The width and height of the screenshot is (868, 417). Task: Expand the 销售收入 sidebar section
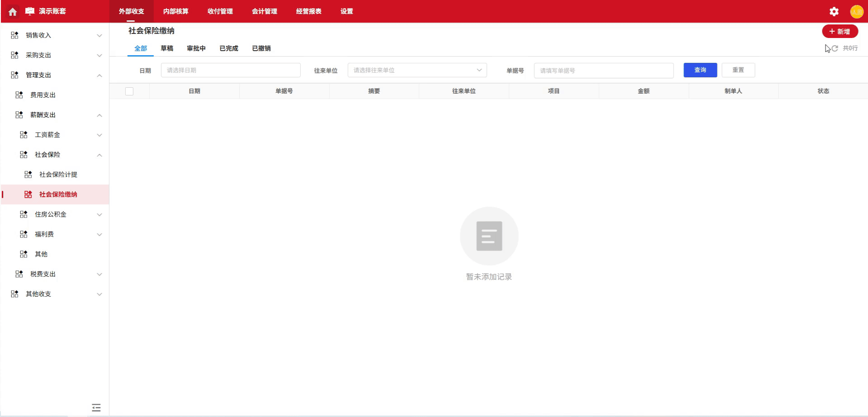click(x=99, y=35)
